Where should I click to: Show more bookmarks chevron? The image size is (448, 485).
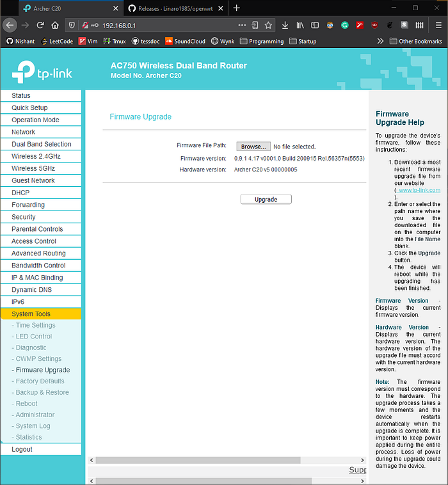(x=380, y=41)
